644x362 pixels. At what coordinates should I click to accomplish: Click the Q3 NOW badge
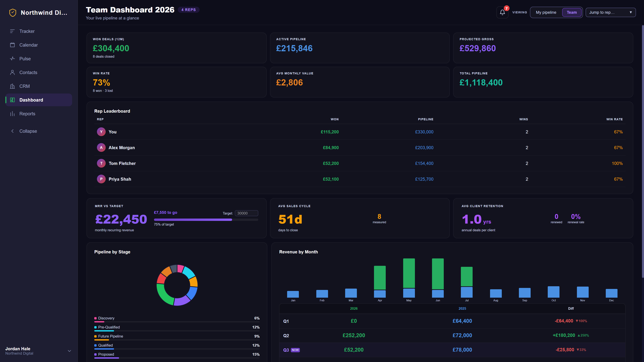coord(295,350)
